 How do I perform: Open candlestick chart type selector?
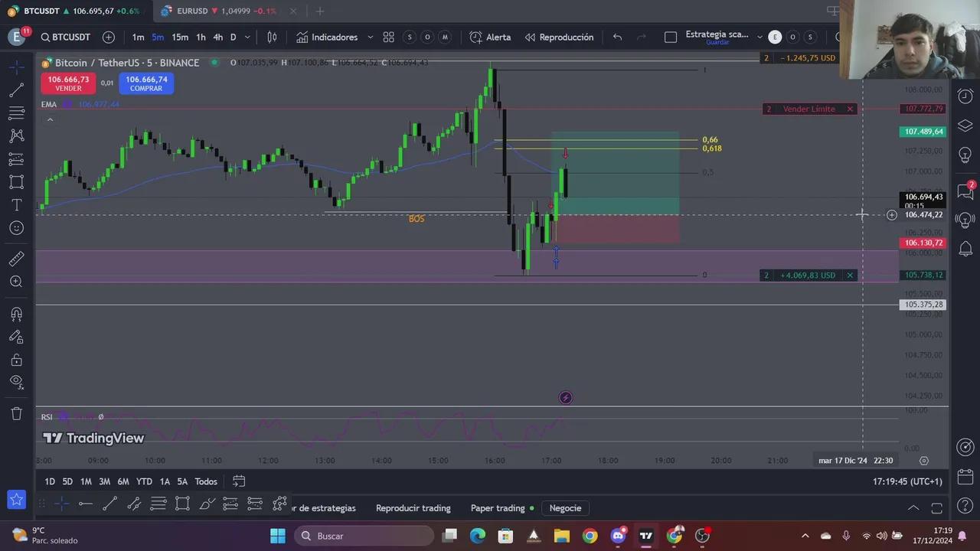tap(272, 37)
